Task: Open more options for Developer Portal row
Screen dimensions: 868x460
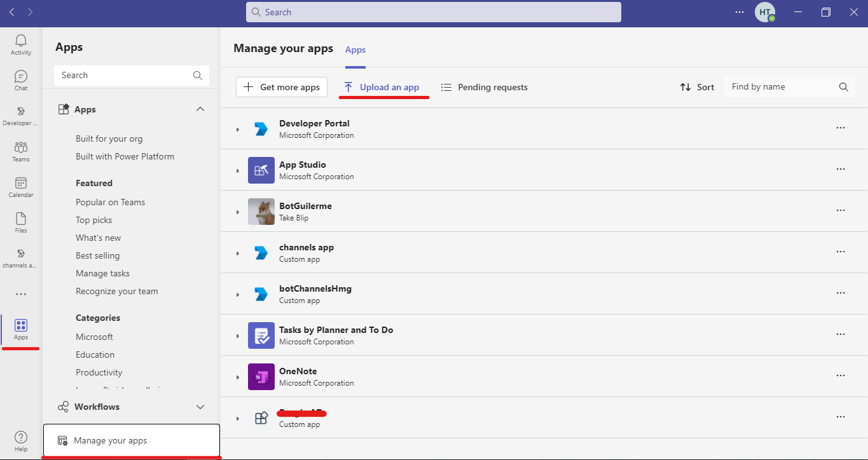Action: coord(841,128)
